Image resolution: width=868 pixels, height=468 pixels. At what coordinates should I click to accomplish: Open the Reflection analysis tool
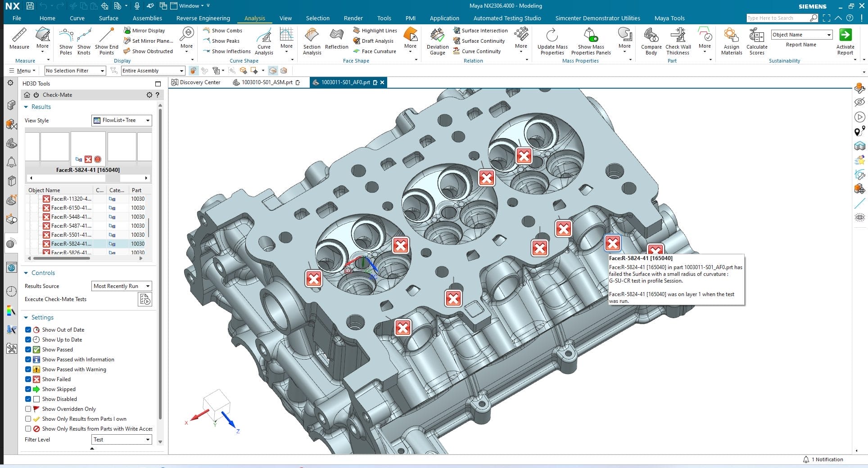(336, 40)
